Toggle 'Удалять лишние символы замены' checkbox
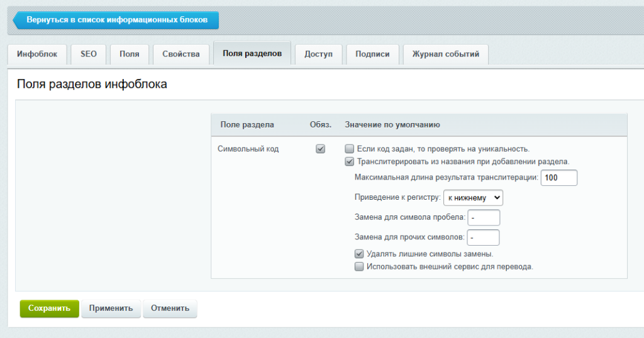This screenshot has width=644, height=338. coord(359,254)
